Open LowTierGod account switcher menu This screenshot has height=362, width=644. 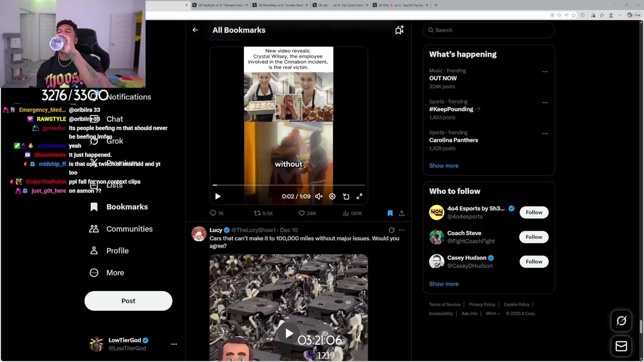click(174, 344)
